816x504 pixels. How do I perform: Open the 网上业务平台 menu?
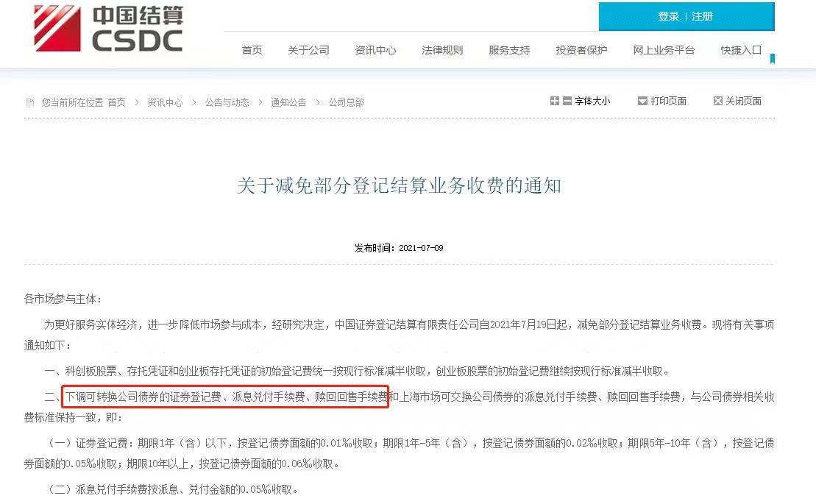664,50
